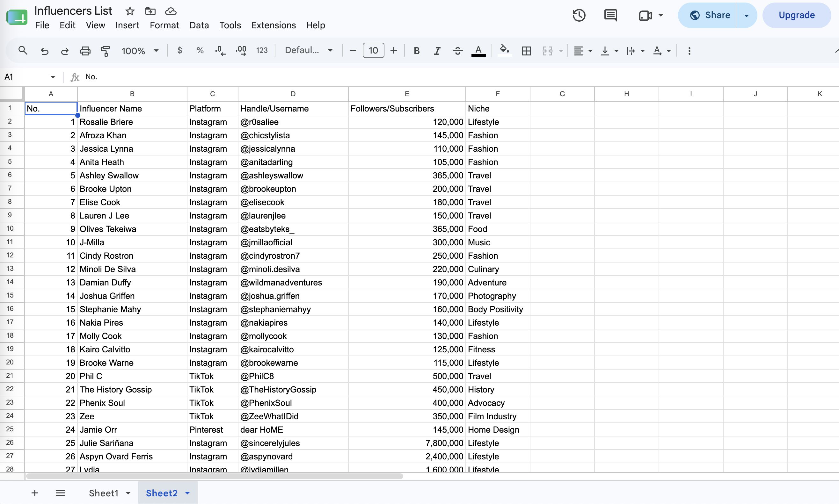
Task: Switch to the Sheet1 tab
Action: coord(104,493)
